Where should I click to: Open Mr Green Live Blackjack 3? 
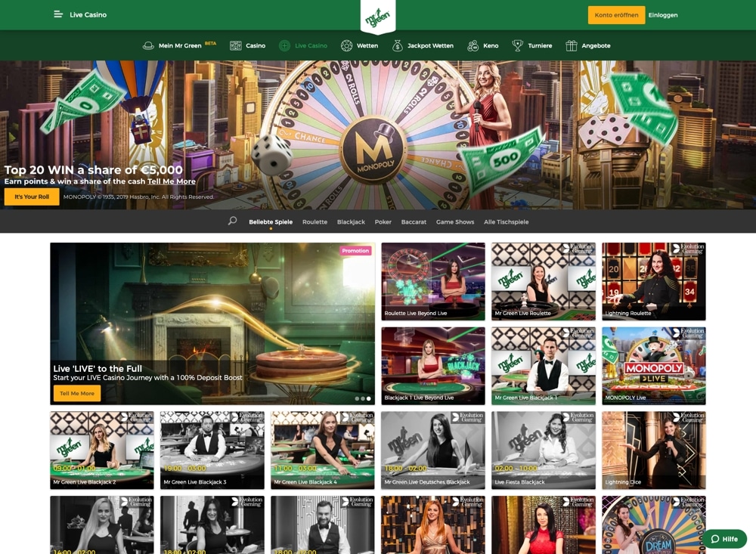(212, 450)
